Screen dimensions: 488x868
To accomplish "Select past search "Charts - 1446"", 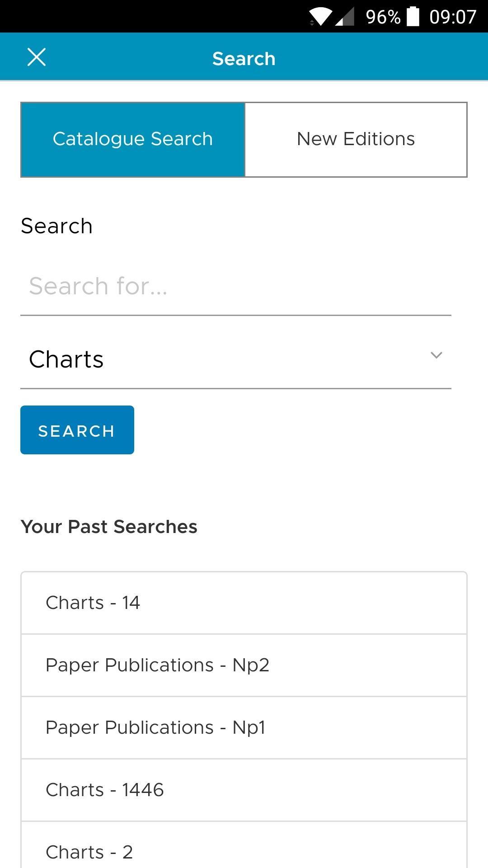I will coord(244,790).
